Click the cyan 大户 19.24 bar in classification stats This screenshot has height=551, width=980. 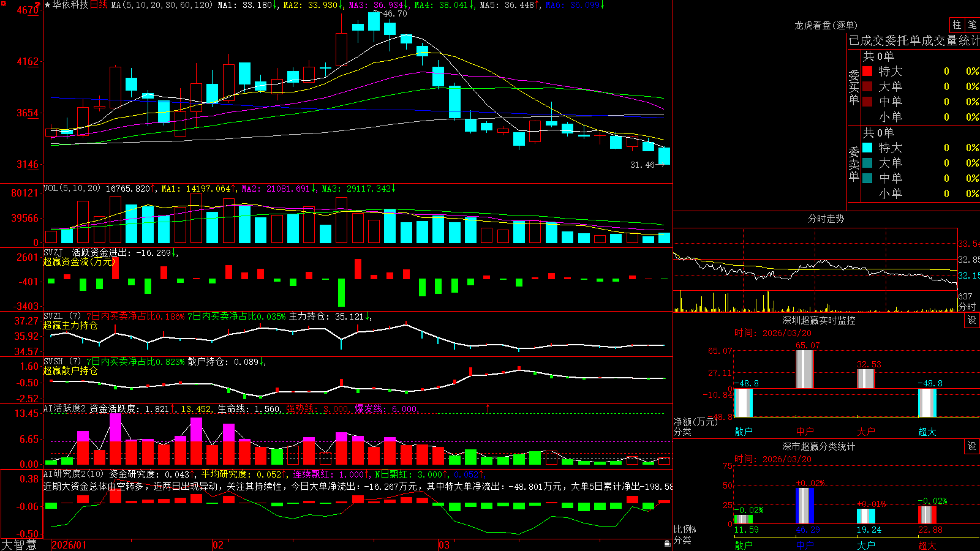(866, 516)
